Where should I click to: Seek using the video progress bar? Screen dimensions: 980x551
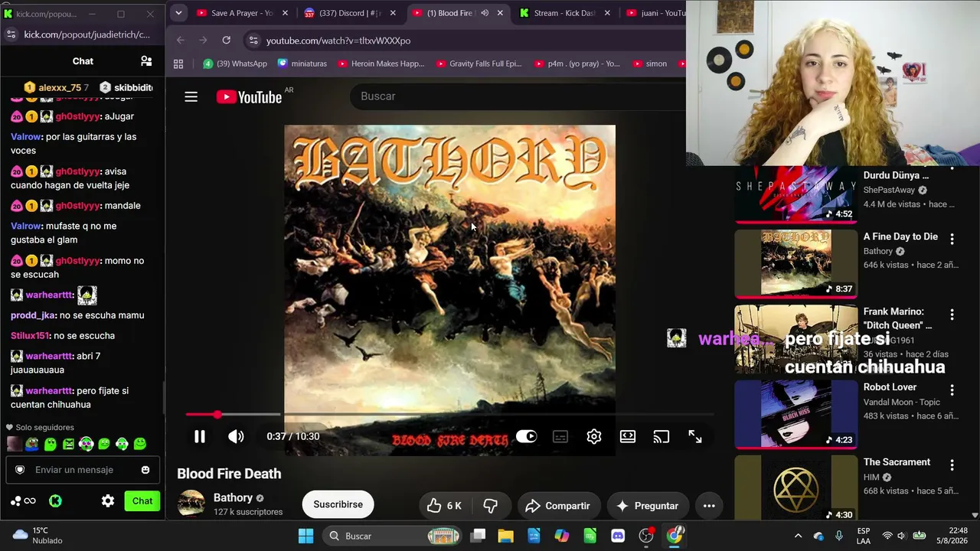449,415
